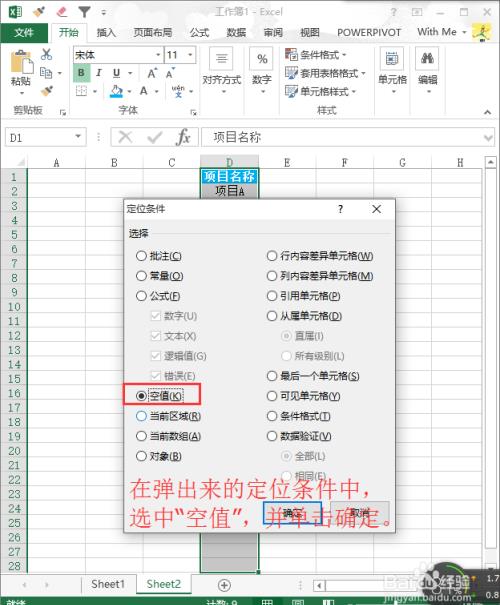The height and width of the screenshot is (605, 500).
Task: Click the phonetic guide wén icon
Action: point(178,91)
